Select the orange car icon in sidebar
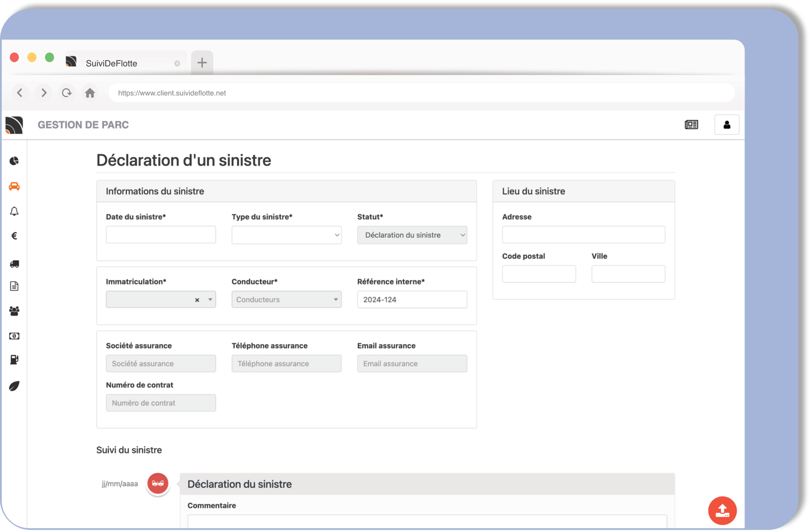This screenshot has height=532, width=810. pyautogui.click(x=14, y=186)
